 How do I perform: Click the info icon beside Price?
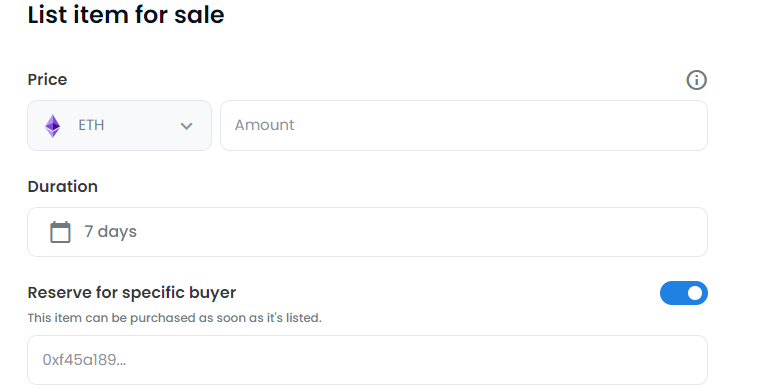[x=696, y=80]
